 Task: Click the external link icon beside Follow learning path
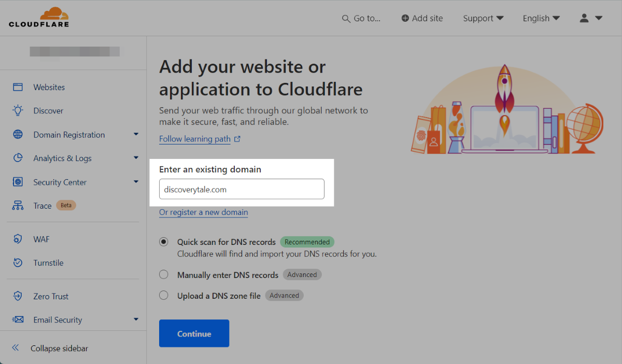(x=237, y=139)
